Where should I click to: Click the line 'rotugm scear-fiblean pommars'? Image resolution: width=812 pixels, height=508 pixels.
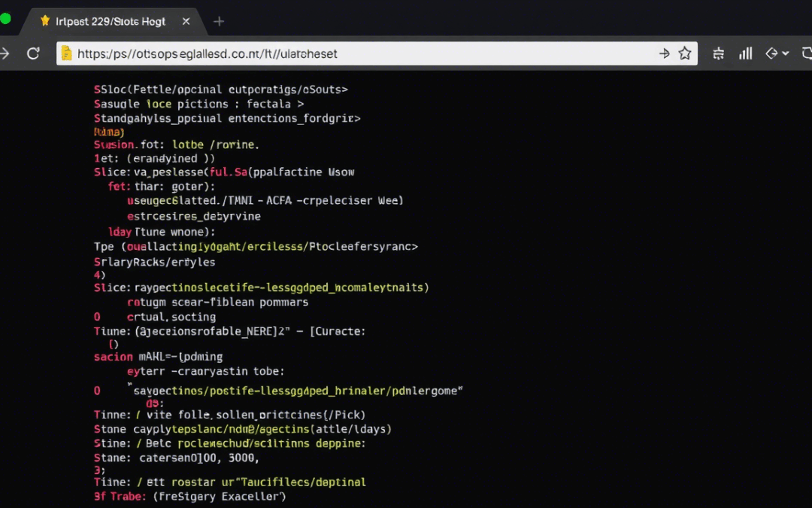point(217,303)
